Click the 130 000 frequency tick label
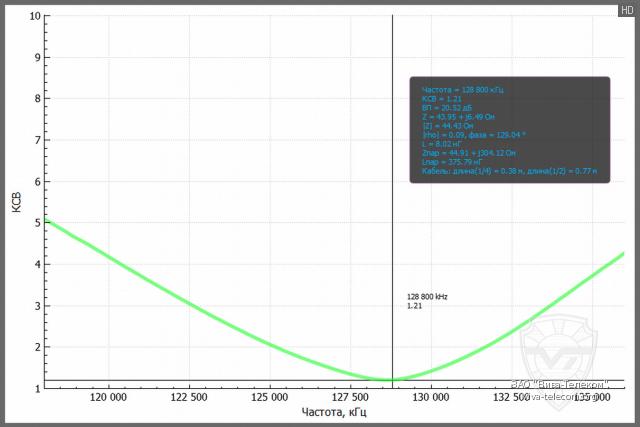The height and width of the screenshot is (427, 640). tap(430, 397)
